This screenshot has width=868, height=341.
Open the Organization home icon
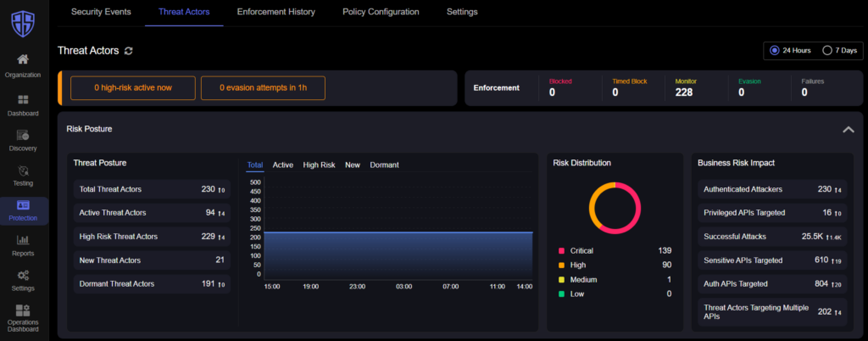pos(23,59)
